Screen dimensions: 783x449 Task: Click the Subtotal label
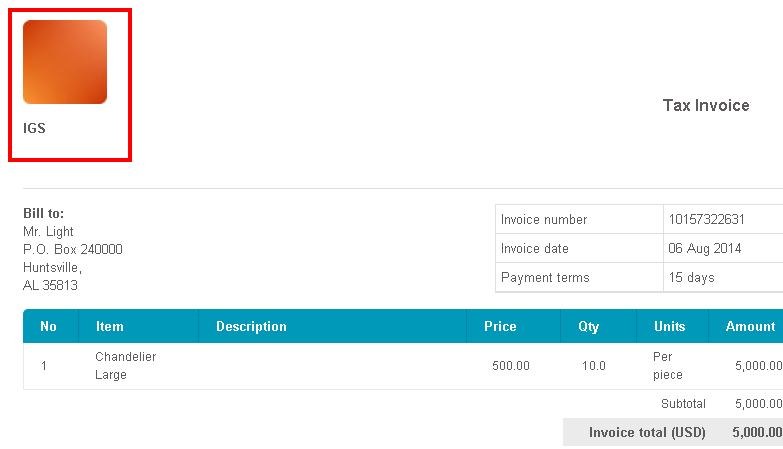point(683,404)
